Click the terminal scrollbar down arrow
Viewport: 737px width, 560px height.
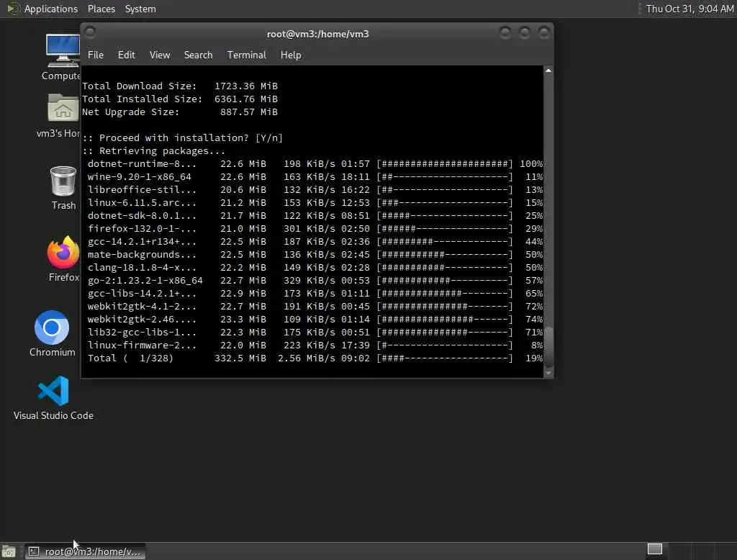pyautogui.click(x=548, y=372)
